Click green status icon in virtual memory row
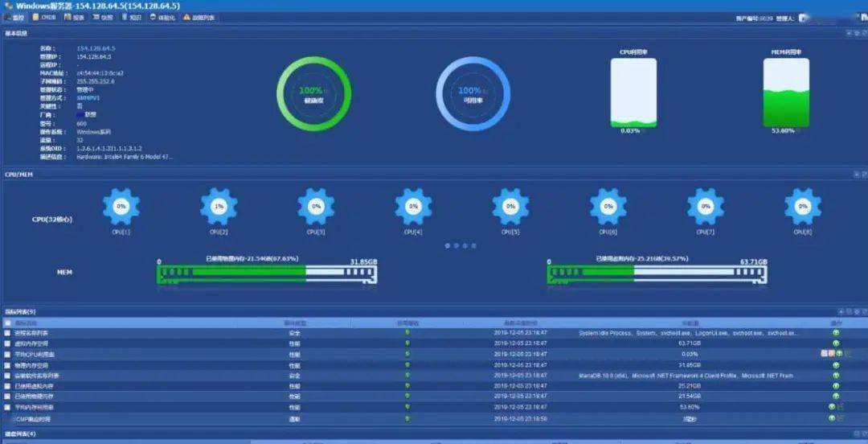Viewport: 868px width, 444px height. click(x=407, y=343)
